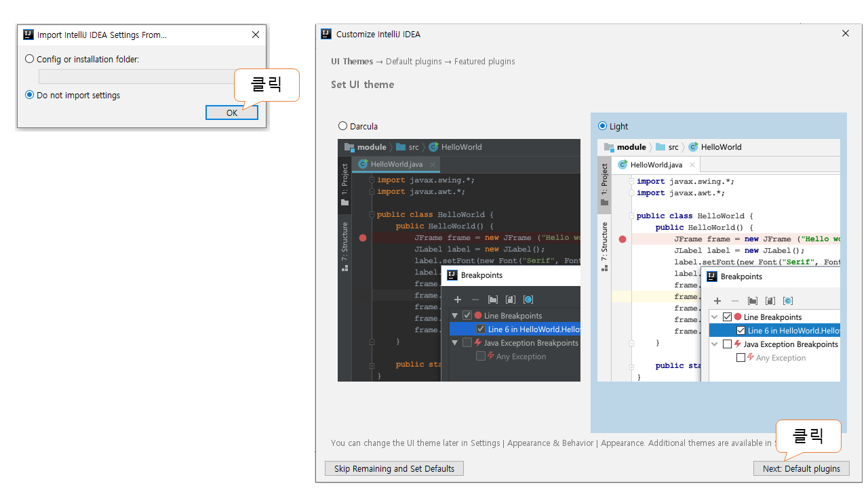Viewport: 868px width, 488px height.
Task: Click the Next: Default plugins button
Action: 801,468
